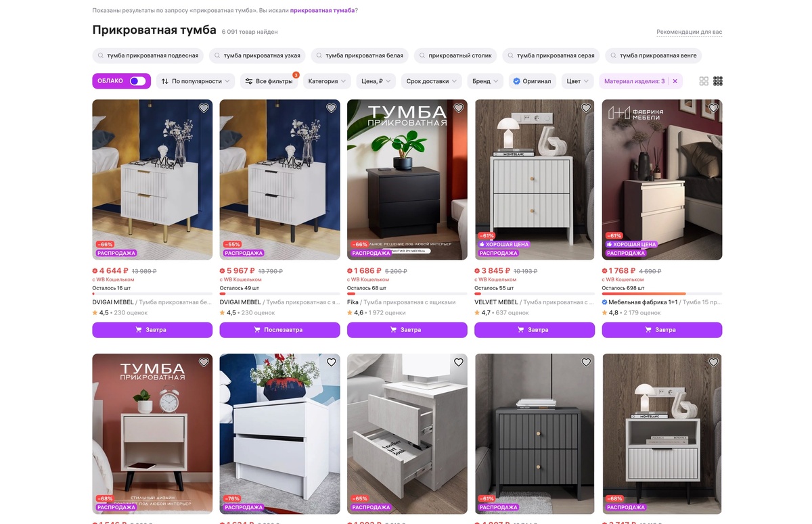Remove the Материал изделия filter with X
The height and width of the screenshot is (524, 812).
click(675, 81)
